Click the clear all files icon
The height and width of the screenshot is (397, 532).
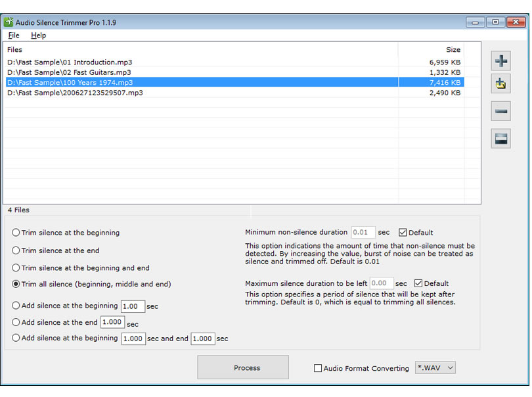click(500, 138)
